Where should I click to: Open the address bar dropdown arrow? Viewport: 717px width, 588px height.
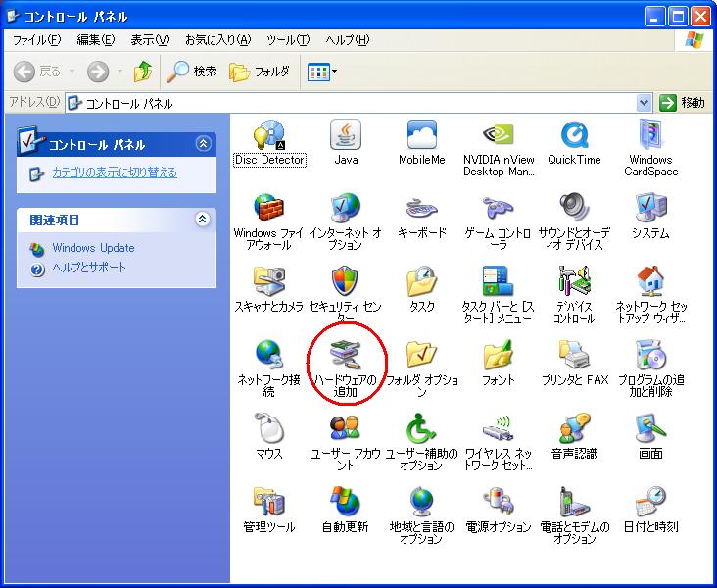[644, 103]
